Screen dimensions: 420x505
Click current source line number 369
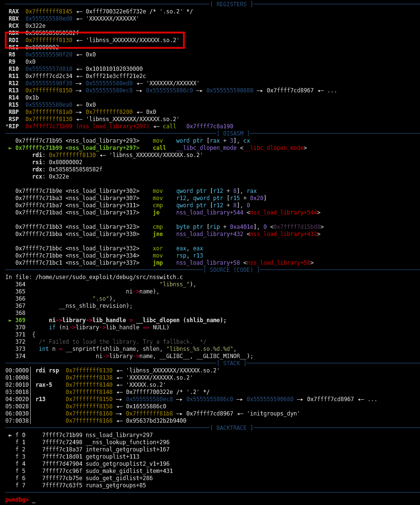click(20, 320)
